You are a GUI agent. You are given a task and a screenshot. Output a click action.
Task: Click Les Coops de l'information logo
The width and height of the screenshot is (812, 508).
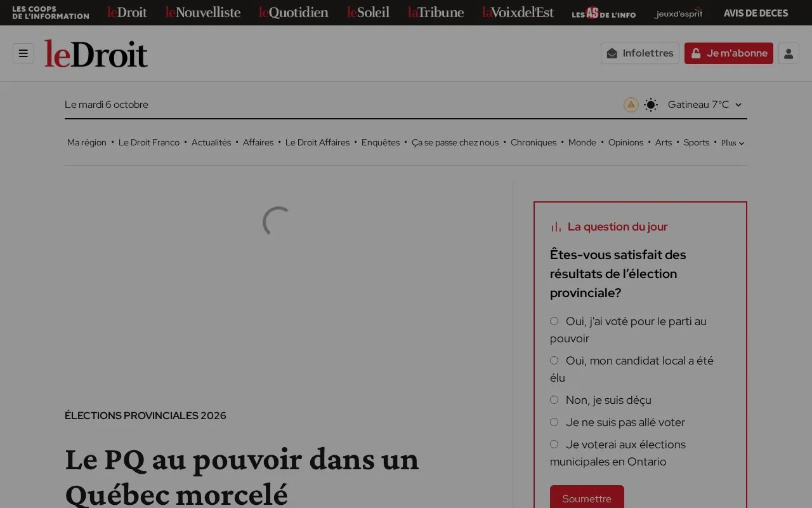pyautogui.click(x=51, y=13)
